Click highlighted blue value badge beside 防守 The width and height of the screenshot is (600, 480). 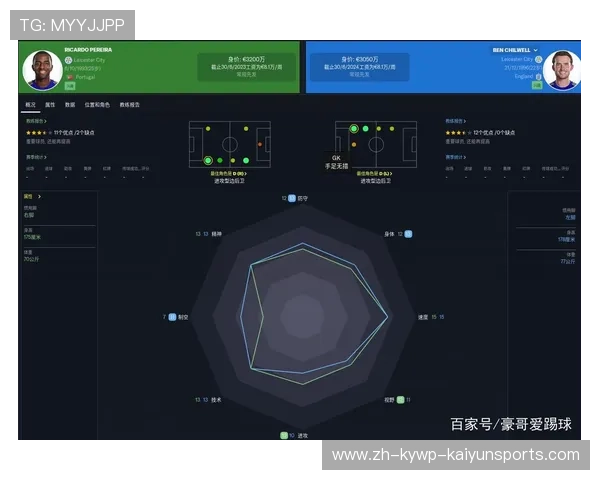(292, 198)
